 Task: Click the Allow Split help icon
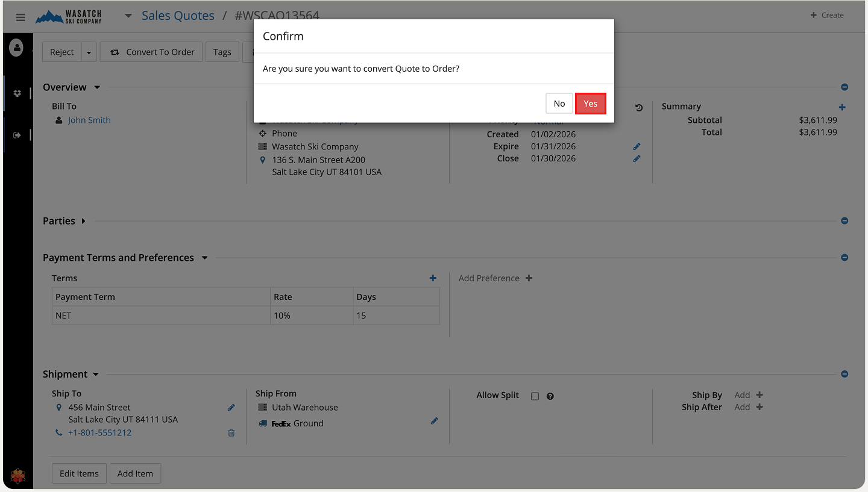click(550, 396)
